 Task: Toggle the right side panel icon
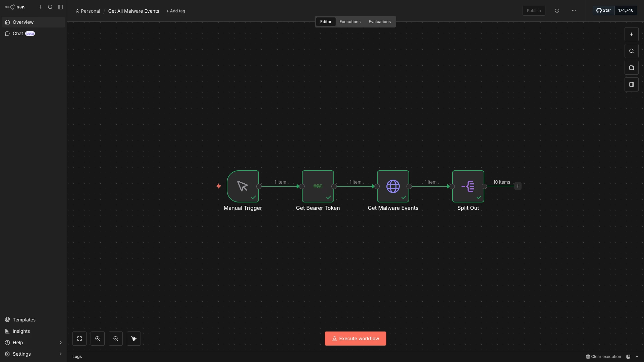coord(631,84)
